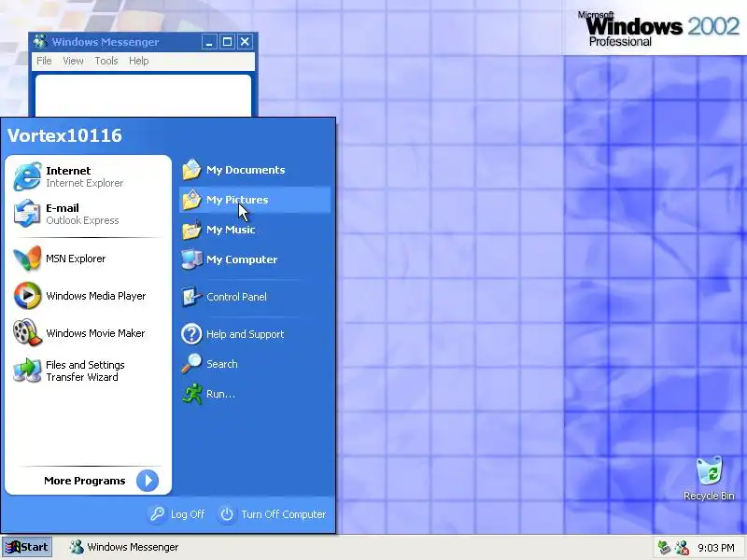Open Tools menu in Windows Messenger
Image resolution: width=747 pixels, height=560 pixels.
(x=106, y=61)
